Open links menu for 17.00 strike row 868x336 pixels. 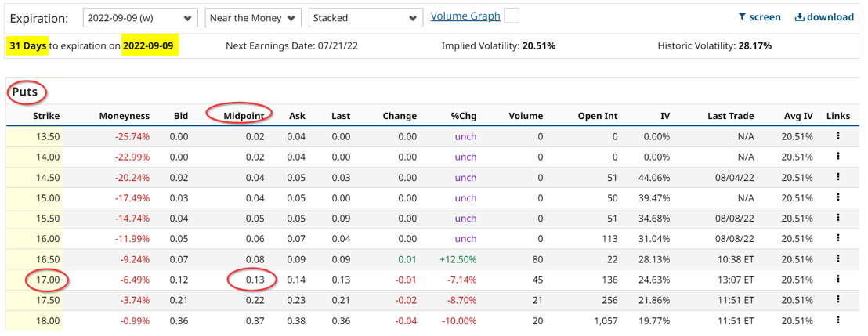[x=837, y=279]
